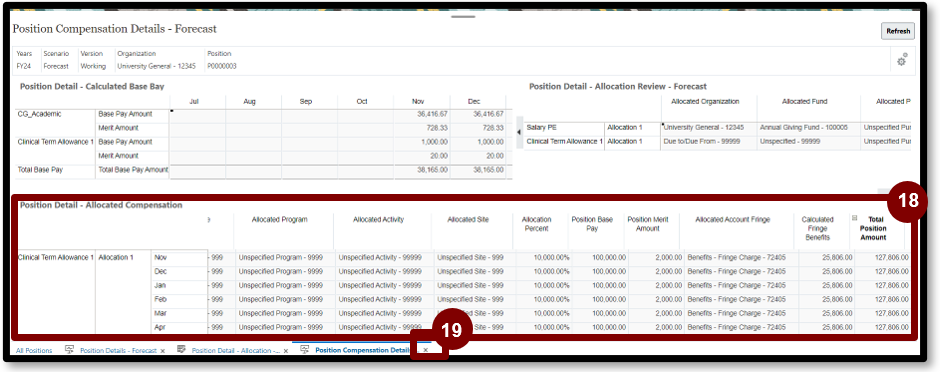The height and width of the screenshot is (372, 940).
Task: Click the Refresh button
Action: pyautogui.click(x=897, y=31)
